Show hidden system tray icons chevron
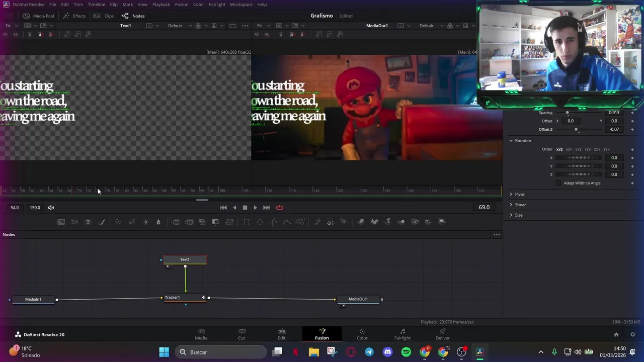The width and height of the screenshot is (644, 362). click(541, 352)
